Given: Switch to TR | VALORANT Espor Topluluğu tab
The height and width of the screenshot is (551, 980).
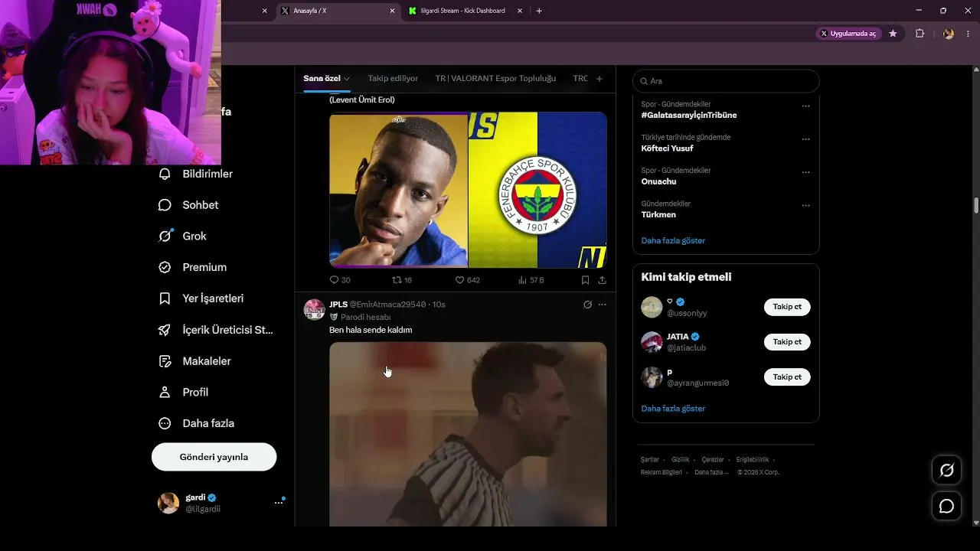Looking at the screenshot, I should click(495, 78).
